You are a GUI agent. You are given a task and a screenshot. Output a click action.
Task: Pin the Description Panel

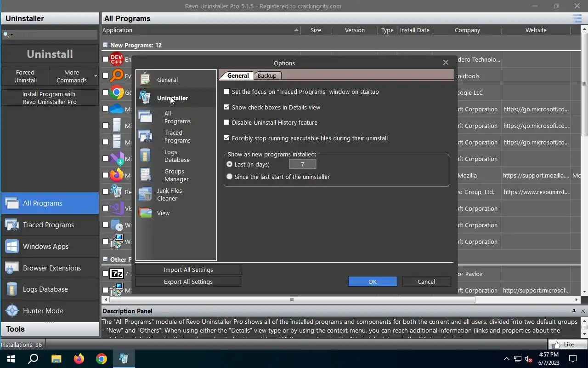(574, 311)
